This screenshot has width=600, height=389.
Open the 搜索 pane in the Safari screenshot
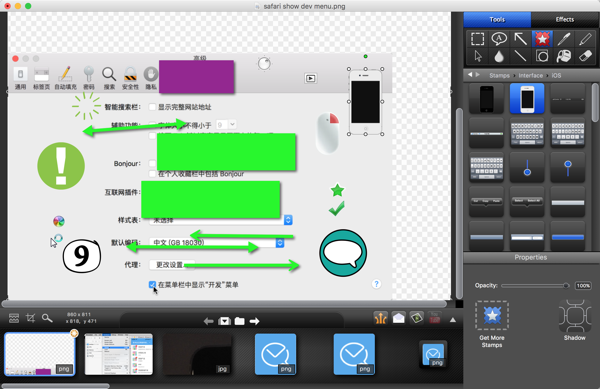[109, 78]
